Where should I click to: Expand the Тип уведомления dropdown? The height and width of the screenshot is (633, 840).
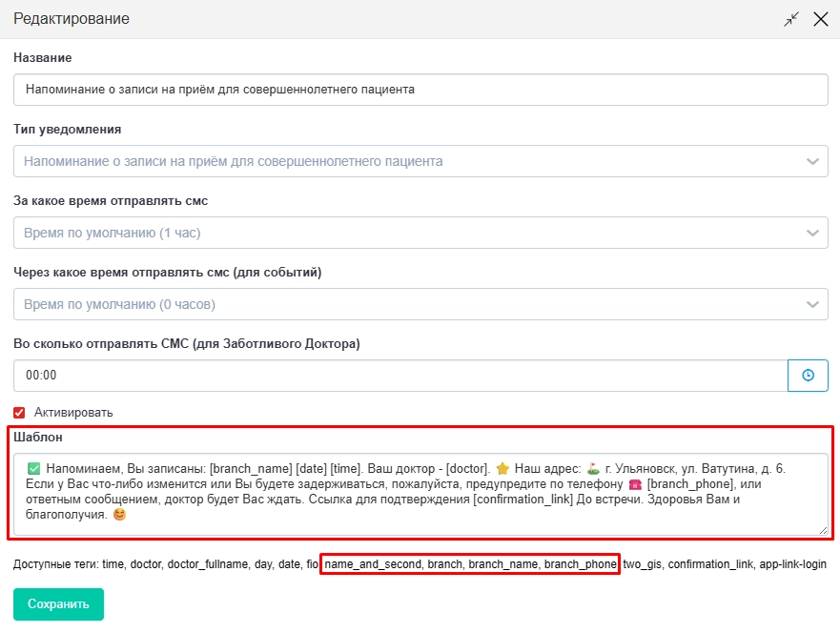pos(420,161)
